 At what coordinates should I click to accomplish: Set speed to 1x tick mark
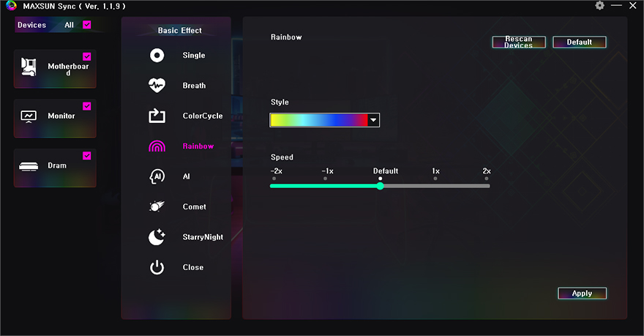coord(435,179)
